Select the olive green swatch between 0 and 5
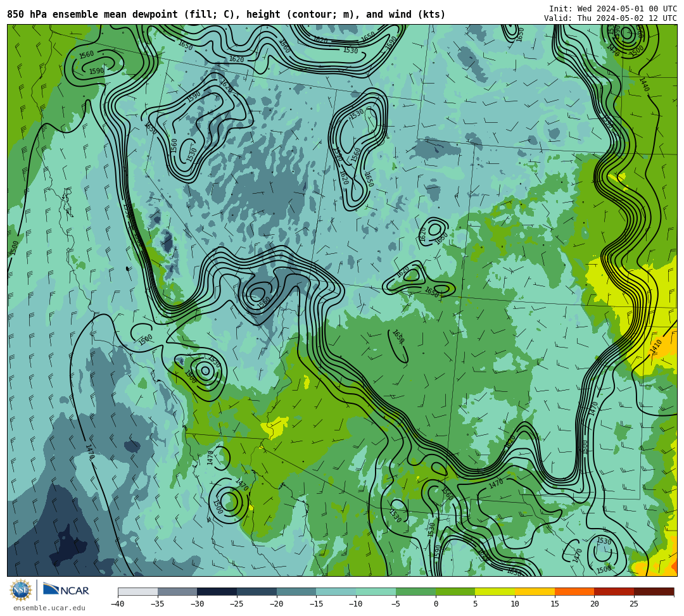Image resolution: width=684 pixels, height=616 pixels. tap(455, 591)
